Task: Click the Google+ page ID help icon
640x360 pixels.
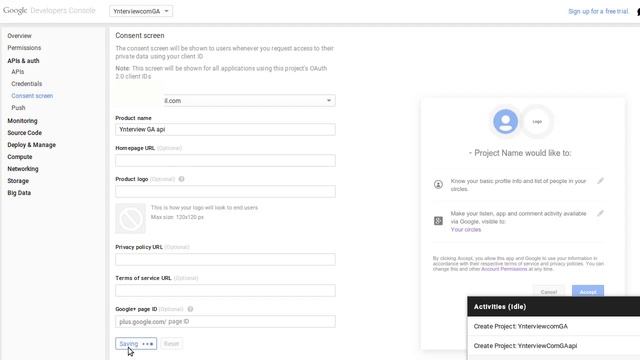Action: coord(190,309)
